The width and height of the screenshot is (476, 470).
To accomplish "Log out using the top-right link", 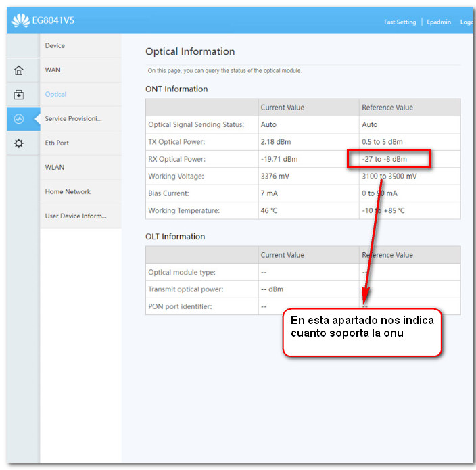I will click(467, 22).
